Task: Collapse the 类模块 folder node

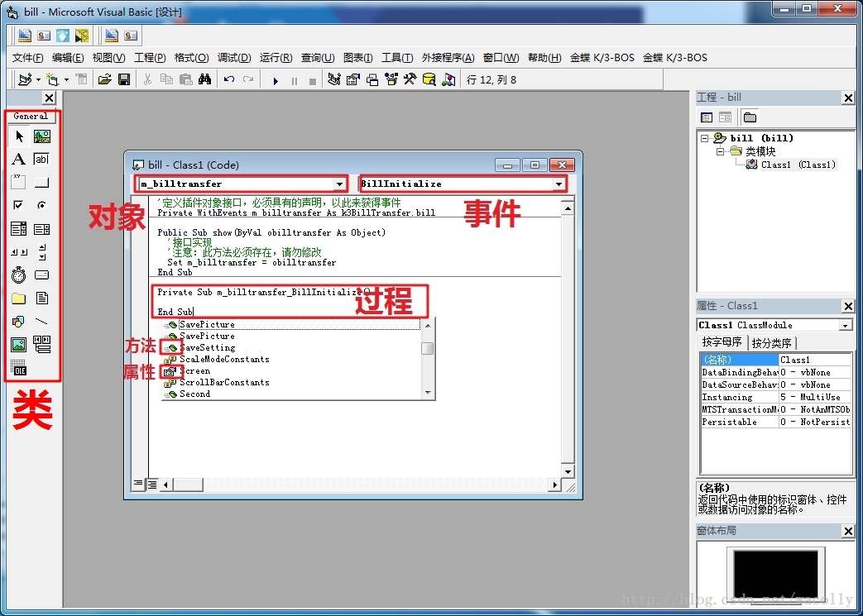Action: coord(720,151)
